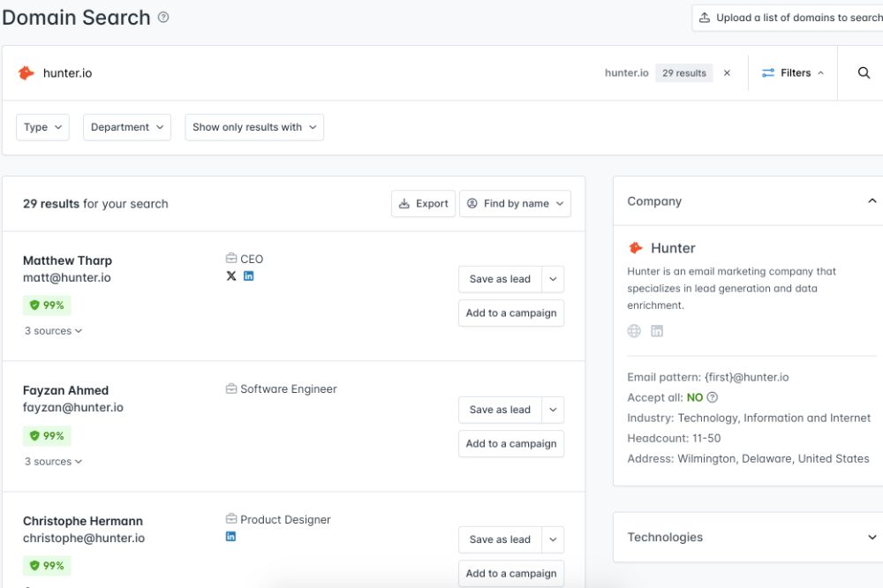This screenshot has width=883, height=588.
Task: Clear the hunter.io search with the X
Action: tap(727, 72)
